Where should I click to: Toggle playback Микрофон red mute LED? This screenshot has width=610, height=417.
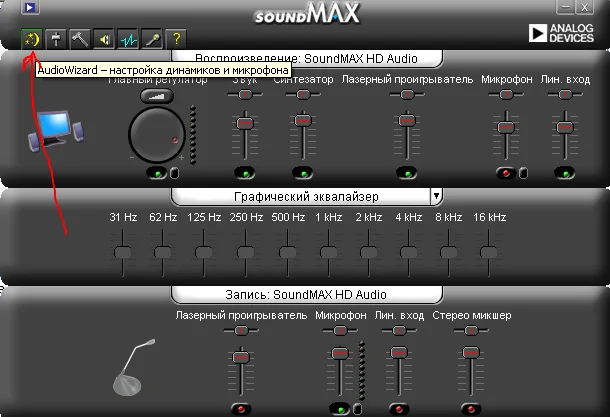(506, 173)
